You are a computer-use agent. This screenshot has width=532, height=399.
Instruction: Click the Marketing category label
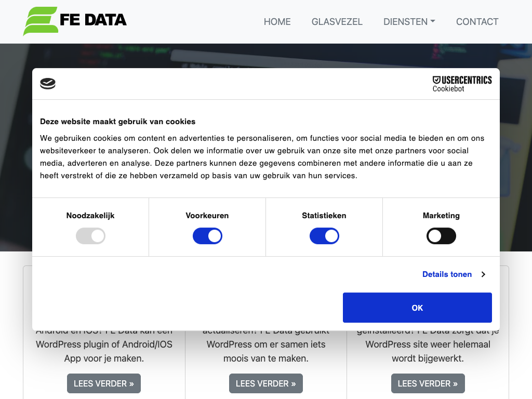(441, 216)
